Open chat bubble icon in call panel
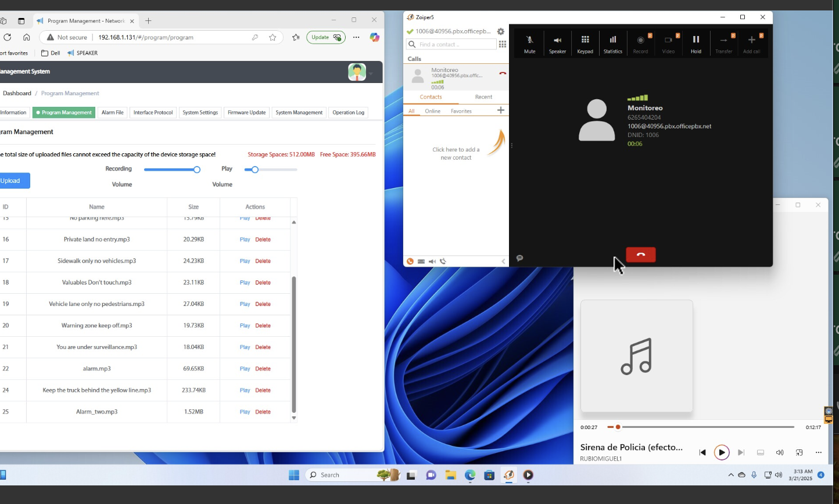 tap(519, 258)
